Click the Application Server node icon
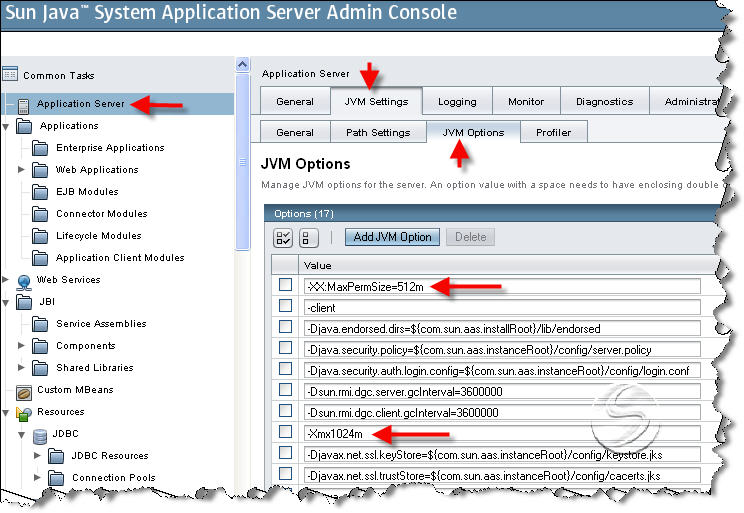 tap(23, 105)
